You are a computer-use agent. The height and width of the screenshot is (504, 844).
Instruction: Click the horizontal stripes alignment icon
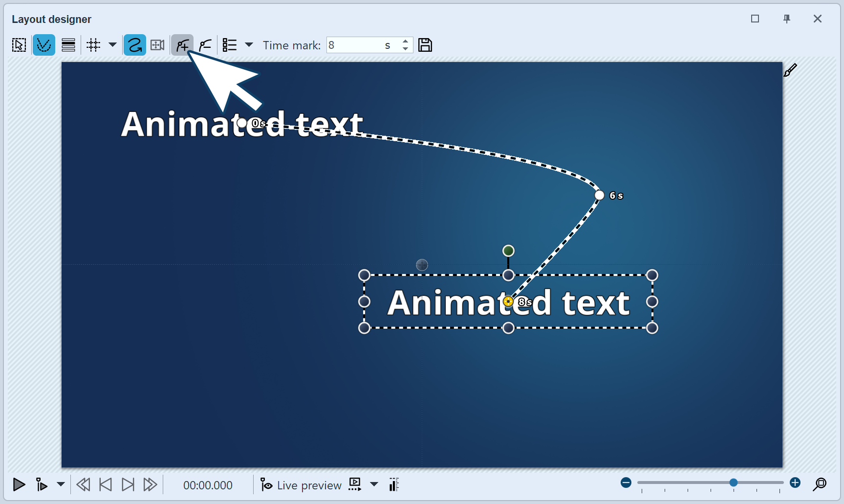pos(68,45)
